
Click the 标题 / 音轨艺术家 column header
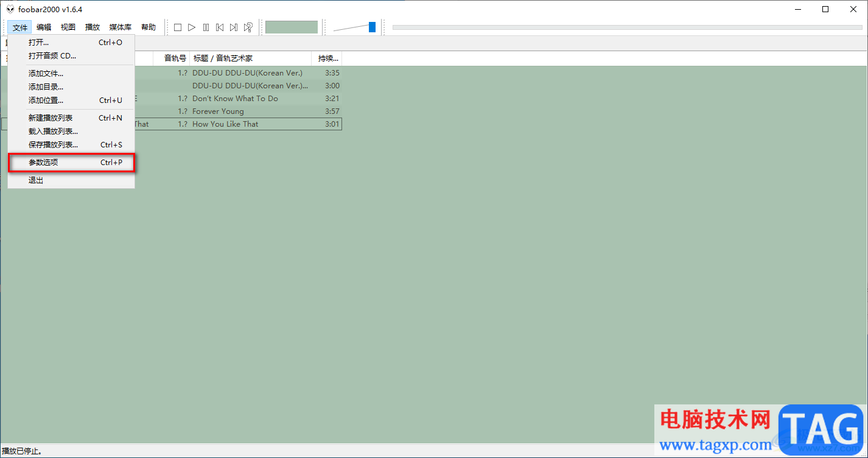(x=250, y=58)
